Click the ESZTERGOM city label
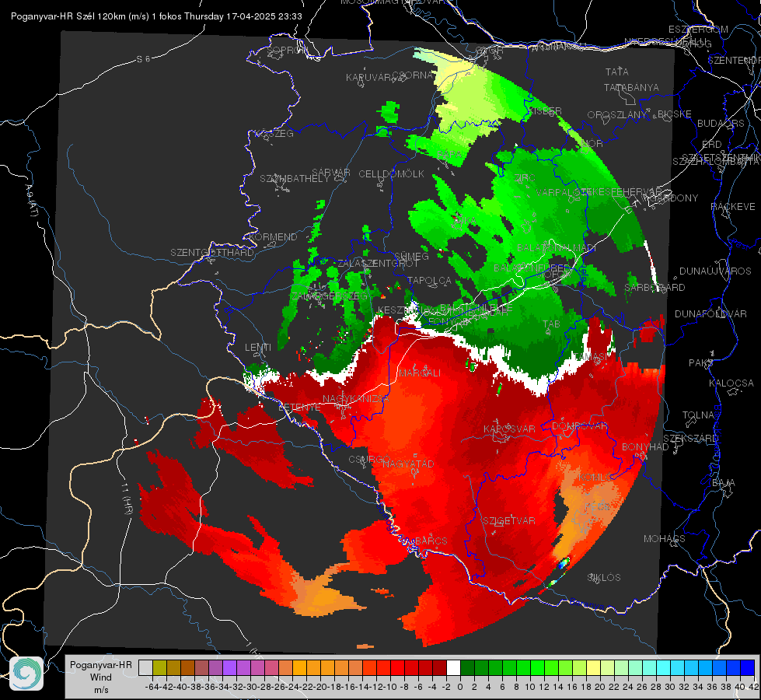The image size is (761, 700). [x=698, y=30]
